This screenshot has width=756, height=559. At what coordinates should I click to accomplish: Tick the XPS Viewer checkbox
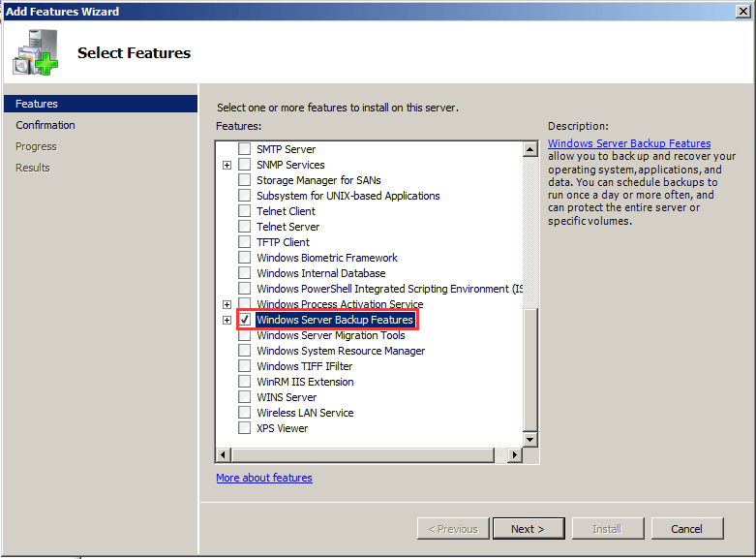click(244, 428)
